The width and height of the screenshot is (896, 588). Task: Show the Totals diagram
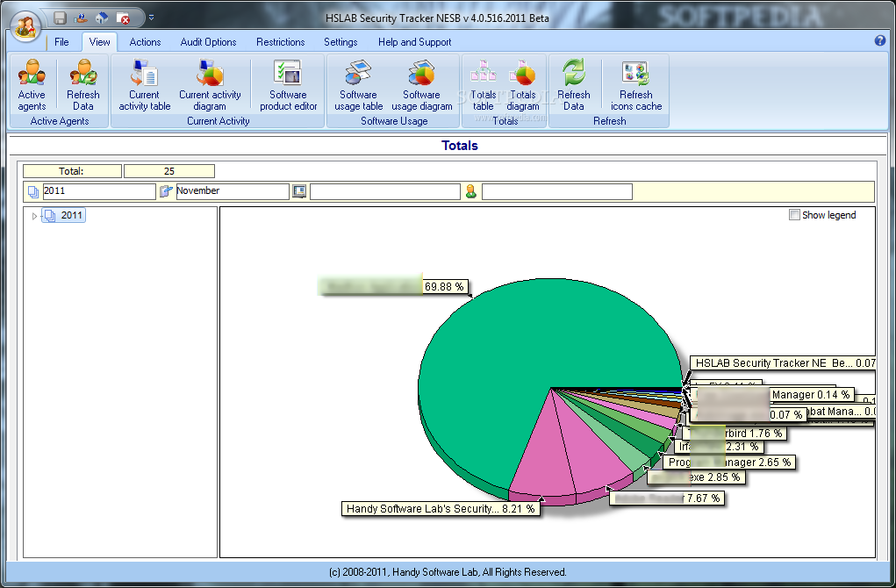point(523,85)
